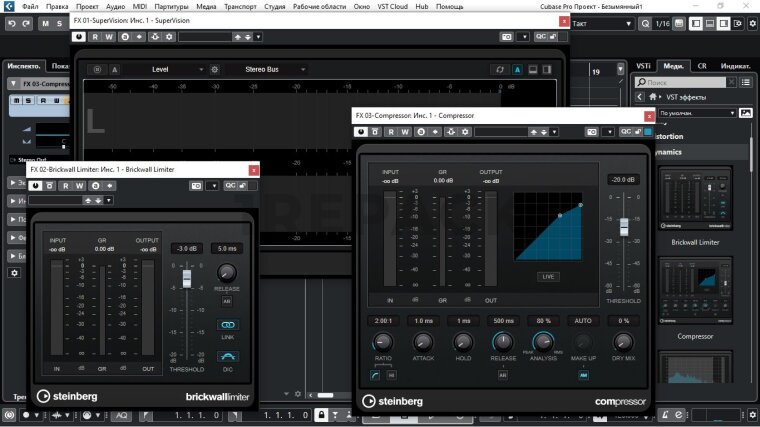Enable LINK button in Brickwall Limiter
The image size is (760, 427).
pyautogui.click(x=227, y=325)
